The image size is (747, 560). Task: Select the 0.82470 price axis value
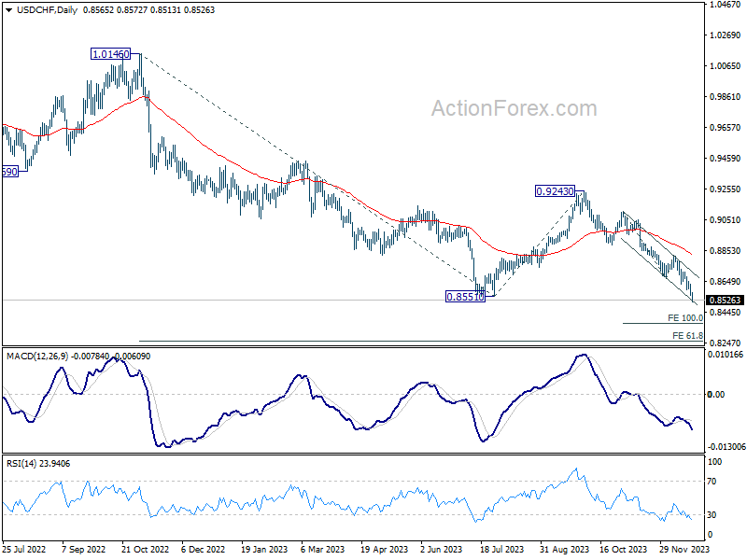[x=726, y=343]
